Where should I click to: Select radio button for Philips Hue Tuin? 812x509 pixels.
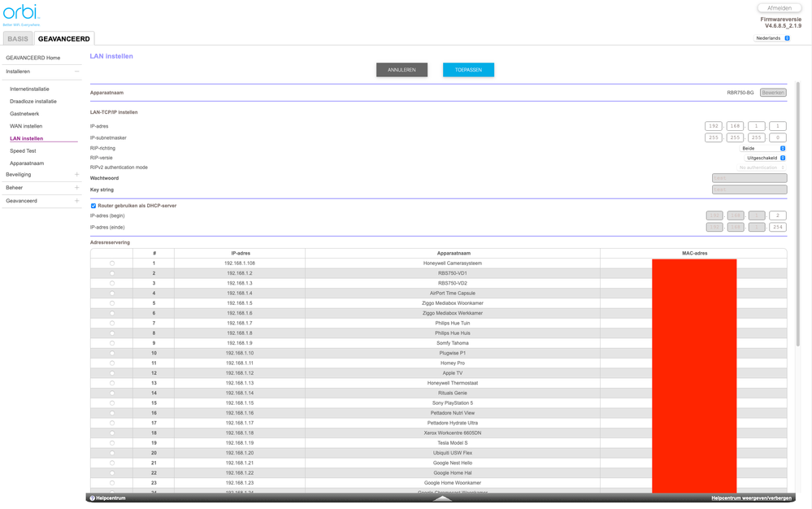tap(112, 323)
